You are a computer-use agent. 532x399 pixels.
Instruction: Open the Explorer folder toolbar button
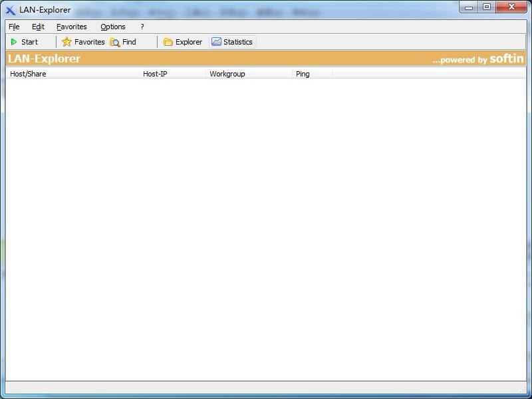(183, 42)
